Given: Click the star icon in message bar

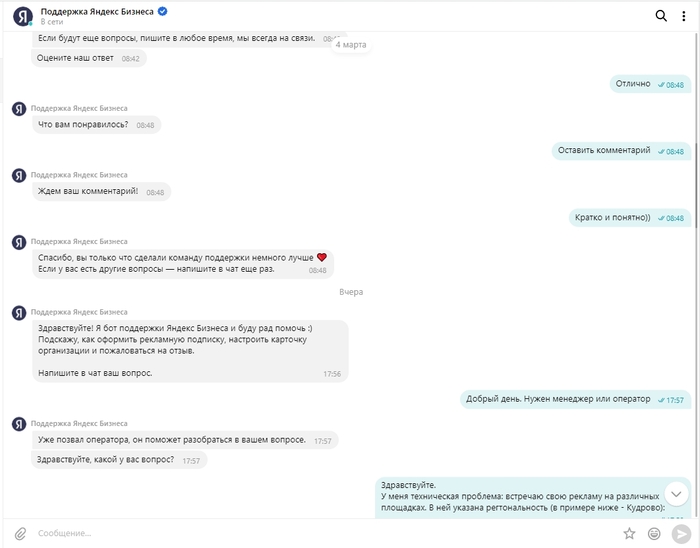Looking at the screenshot, I should click(x=629, y=533).
